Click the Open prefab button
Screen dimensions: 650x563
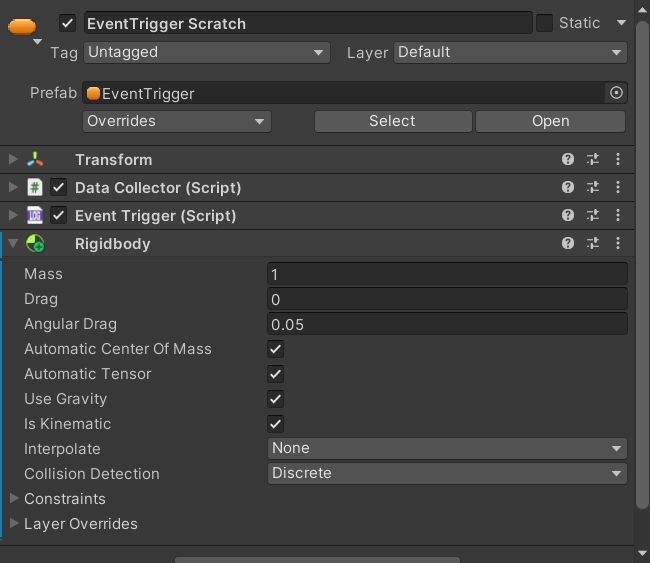coord(550,121)
